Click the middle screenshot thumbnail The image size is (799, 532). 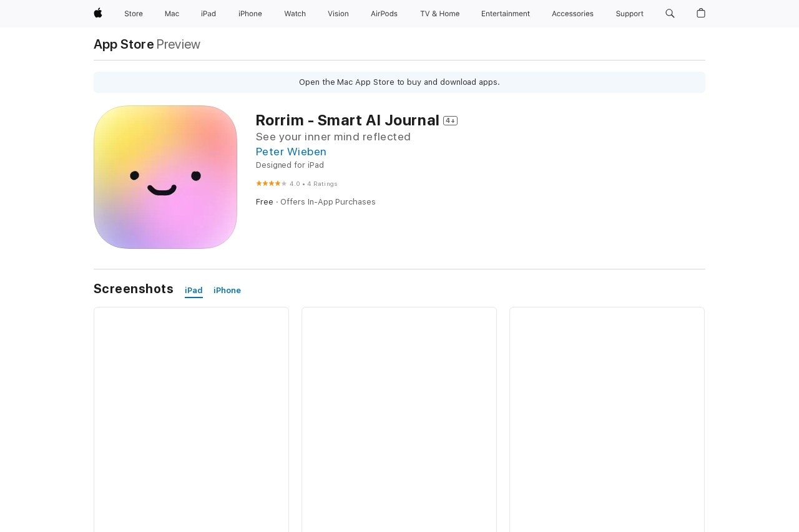click(399, 419)
